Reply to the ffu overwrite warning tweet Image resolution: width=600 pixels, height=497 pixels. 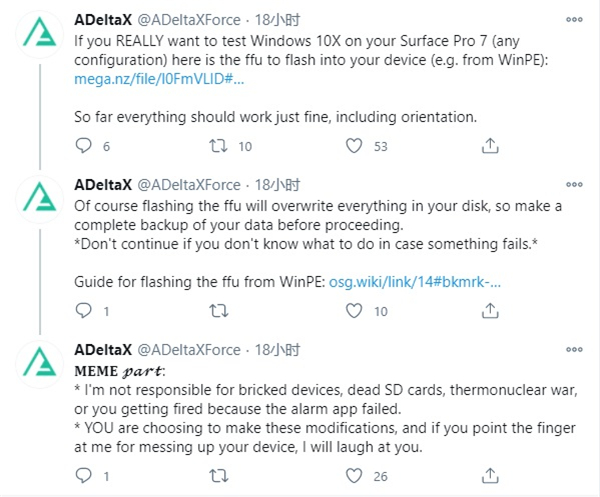(84, 311)
